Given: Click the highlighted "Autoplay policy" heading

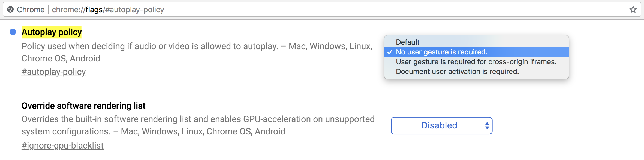Looking at the screenshot, I should tap(52, 32).
